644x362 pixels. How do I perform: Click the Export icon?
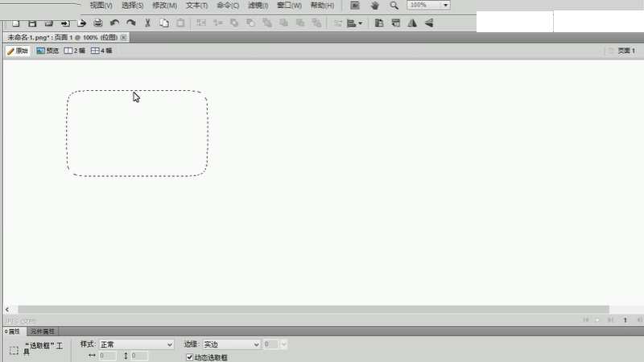[82, 23]
